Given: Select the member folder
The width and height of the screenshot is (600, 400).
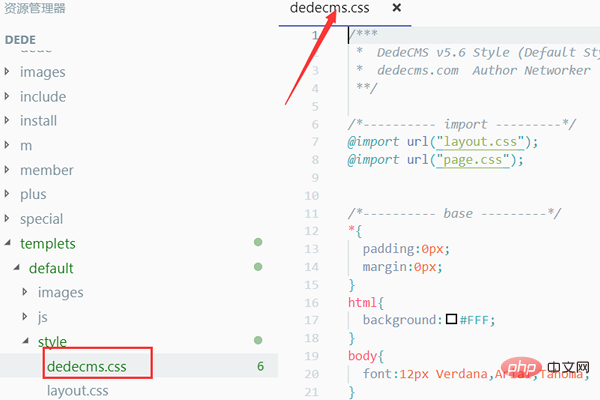Looking at the screenshot, I should click(47, 170).
